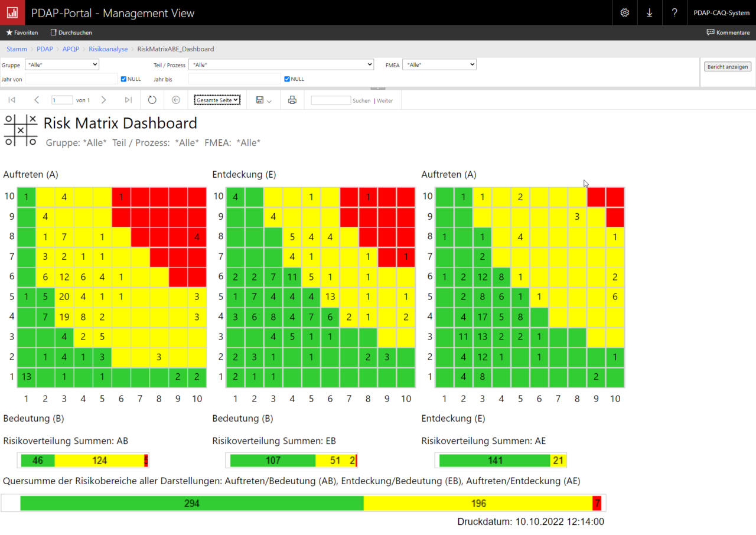Screen dimensions: 756x535
Task: Refresh the report with the reload icon
Action: click(152, 100)
